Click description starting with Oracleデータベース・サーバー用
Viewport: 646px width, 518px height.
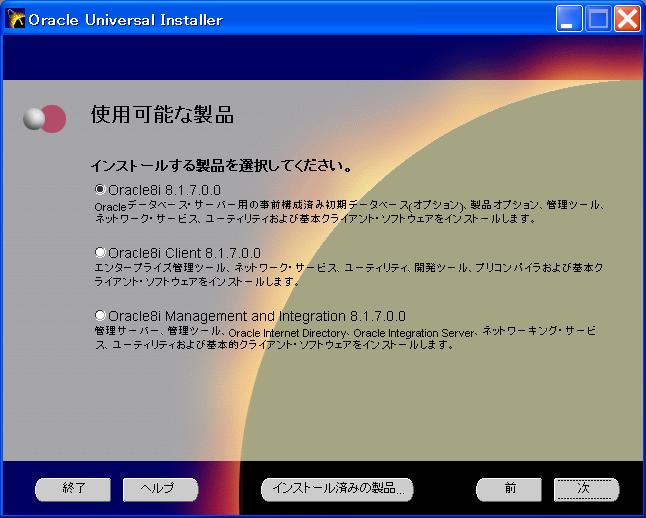[x=349, y=211]
